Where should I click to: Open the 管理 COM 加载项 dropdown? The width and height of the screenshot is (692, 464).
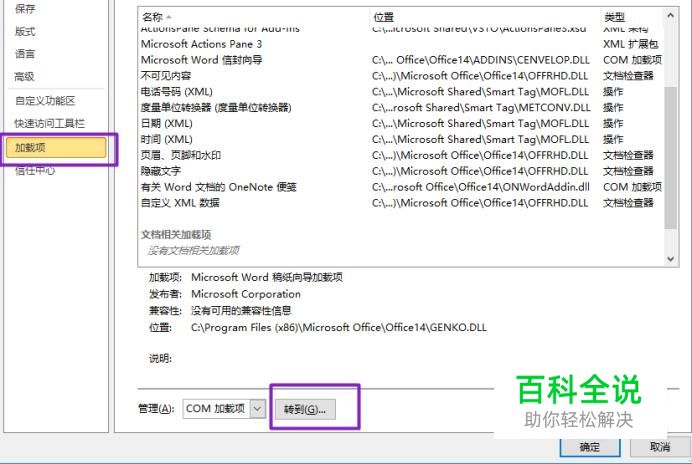(x=224, y=409)
